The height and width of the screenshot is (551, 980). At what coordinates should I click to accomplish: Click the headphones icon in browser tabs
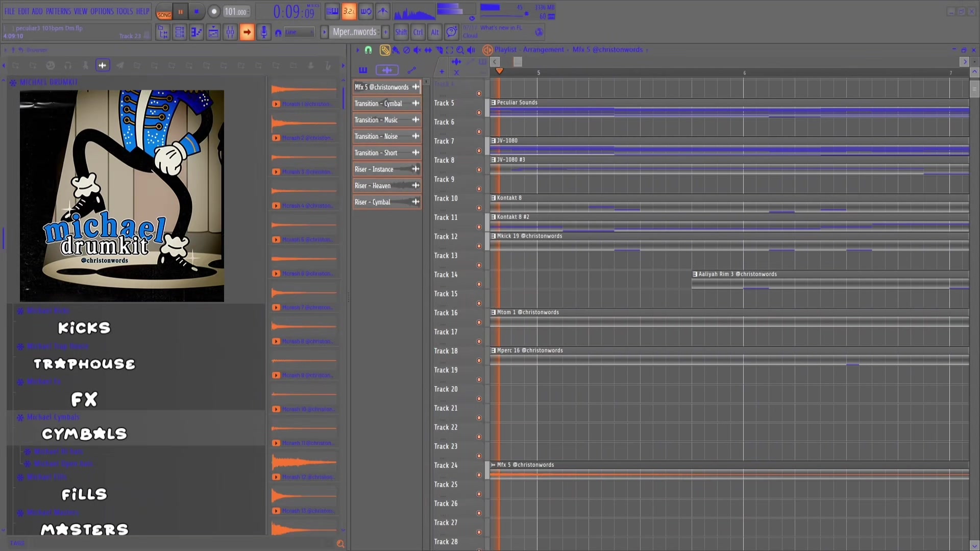click(68, 65)
